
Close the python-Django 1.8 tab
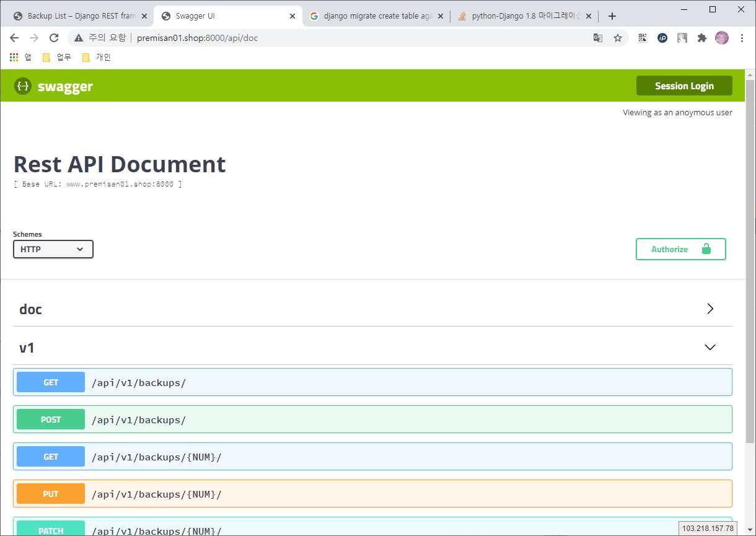coord(589,16)
